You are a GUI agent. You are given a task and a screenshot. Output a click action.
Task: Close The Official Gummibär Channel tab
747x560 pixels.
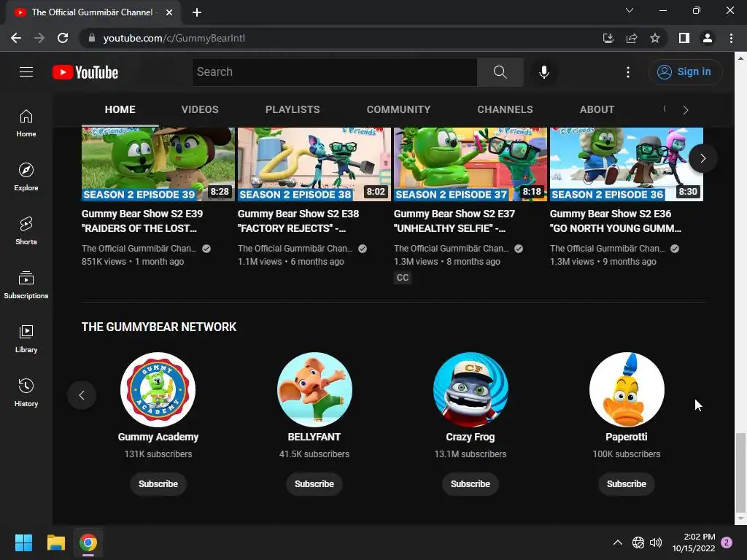click(169, 12)
